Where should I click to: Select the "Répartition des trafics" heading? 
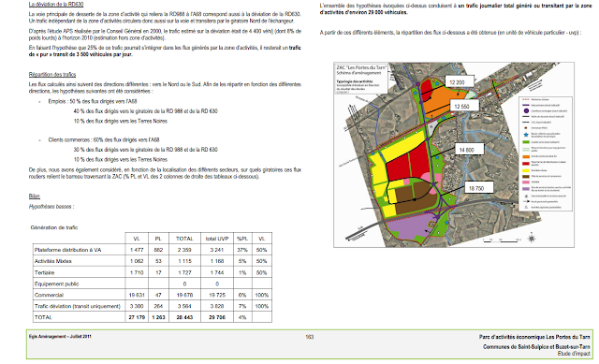52,75
